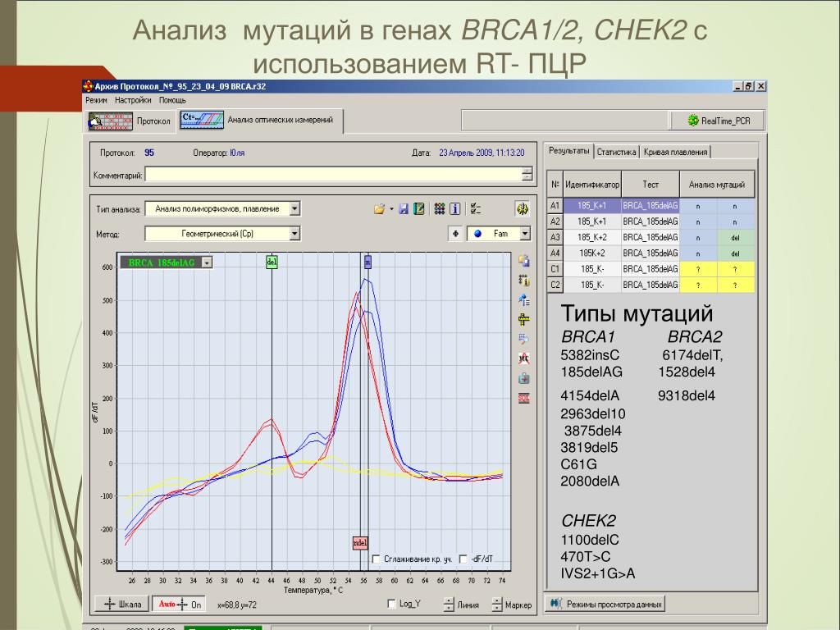Open the colored well-grid plate icon
This screenshot has height=630, width=840.
pos(440,209)
